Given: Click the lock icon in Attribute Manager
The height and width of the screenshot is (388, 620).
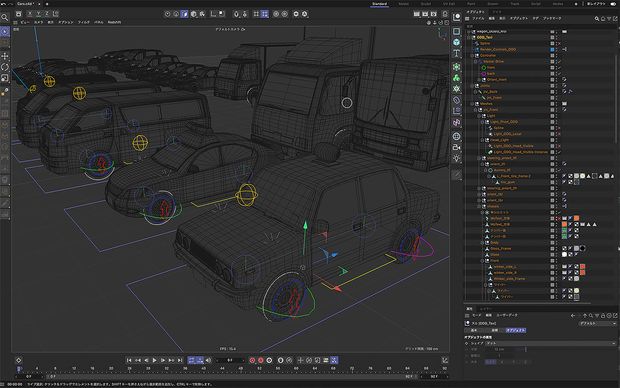Looking at the screenshot, I should tap(603, 316).
